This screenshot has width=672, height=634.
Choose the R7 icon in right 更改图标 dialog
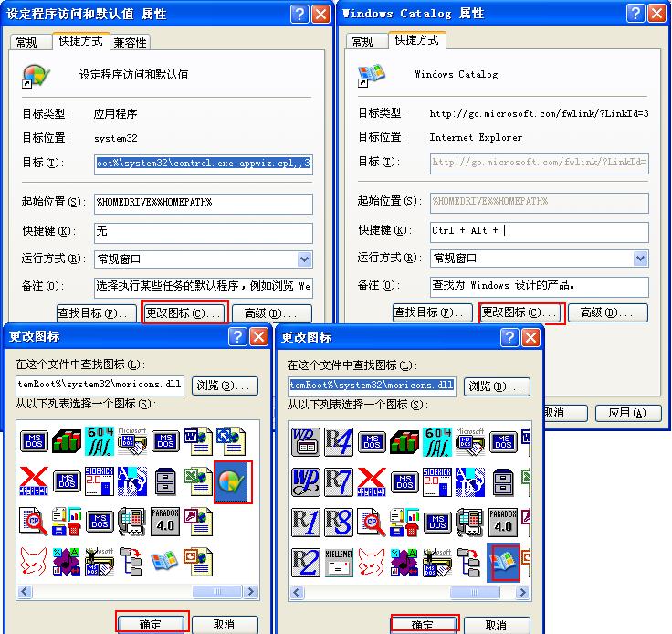click(339, 482)
